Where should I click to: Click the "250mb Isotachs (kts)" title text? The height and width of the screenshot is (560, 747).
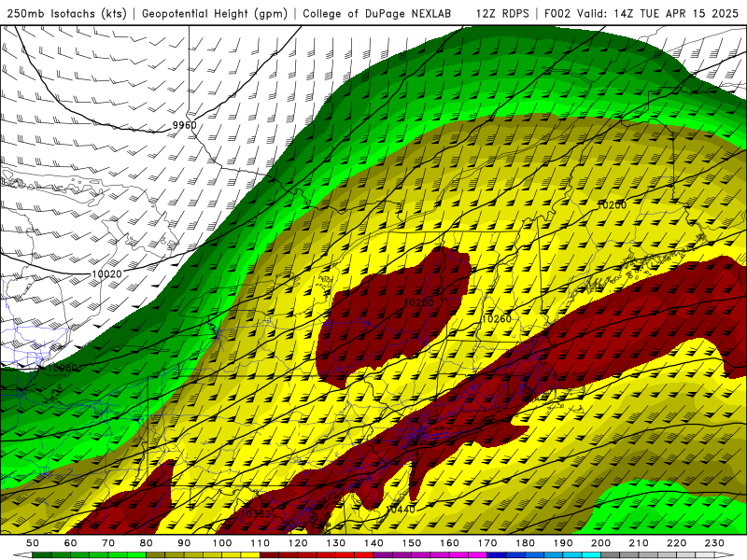(x=66, y=13)
